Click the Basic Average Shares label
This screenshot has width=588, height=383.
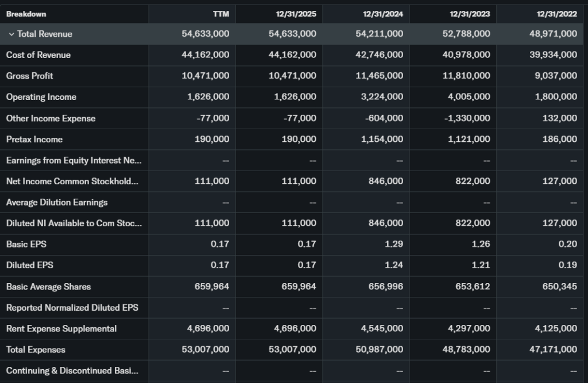click(49, 287)
